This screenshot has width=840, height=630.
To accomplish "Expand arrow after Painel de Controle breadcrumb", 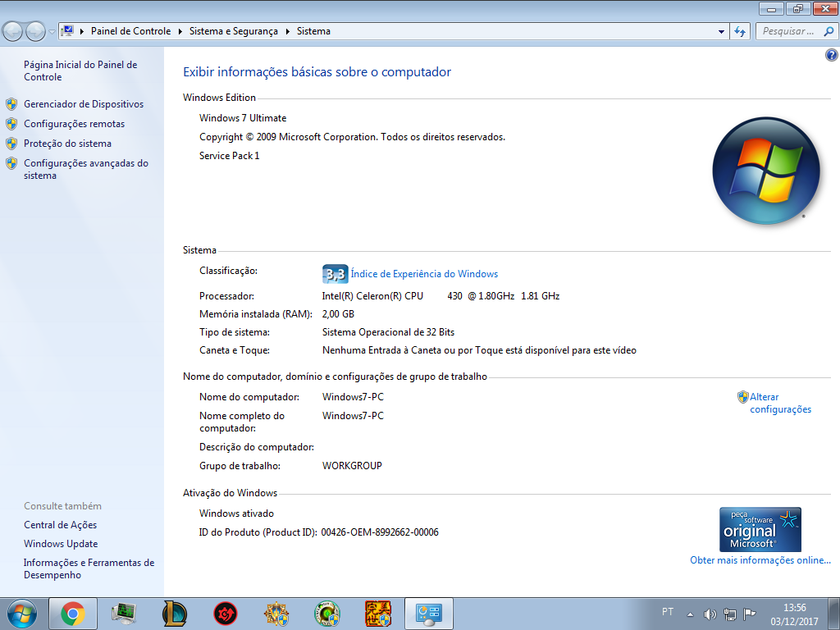I will pos(180,32).
